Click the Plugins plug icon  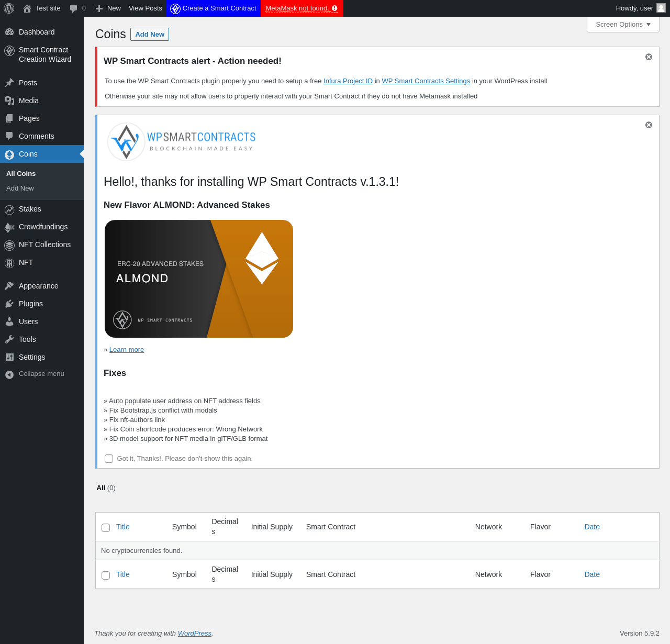9,304
